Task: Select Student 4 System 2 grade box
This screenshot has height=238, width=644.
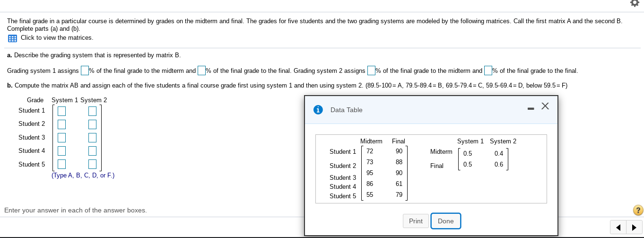Action: pyautogui.click(x=93, y=151)
